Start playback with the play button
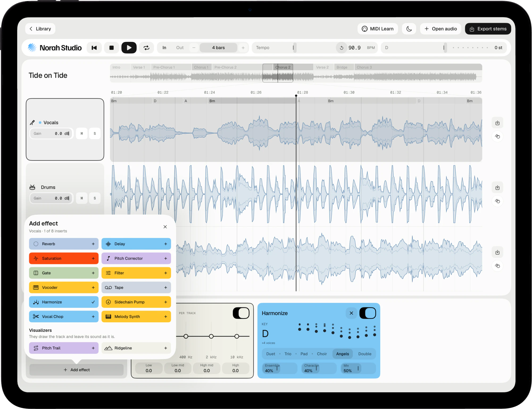The image size is (532, 409). (129, 48)
